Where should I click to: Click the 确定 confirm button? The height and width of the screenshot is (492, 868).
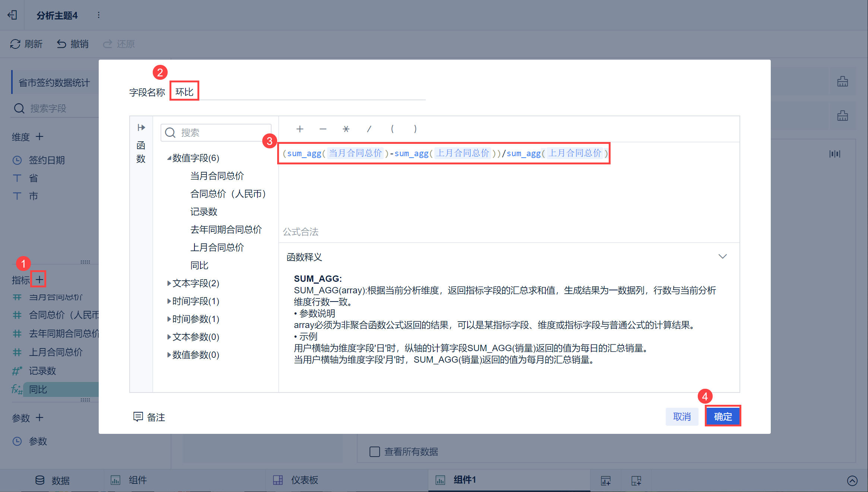tap(723, 416)
